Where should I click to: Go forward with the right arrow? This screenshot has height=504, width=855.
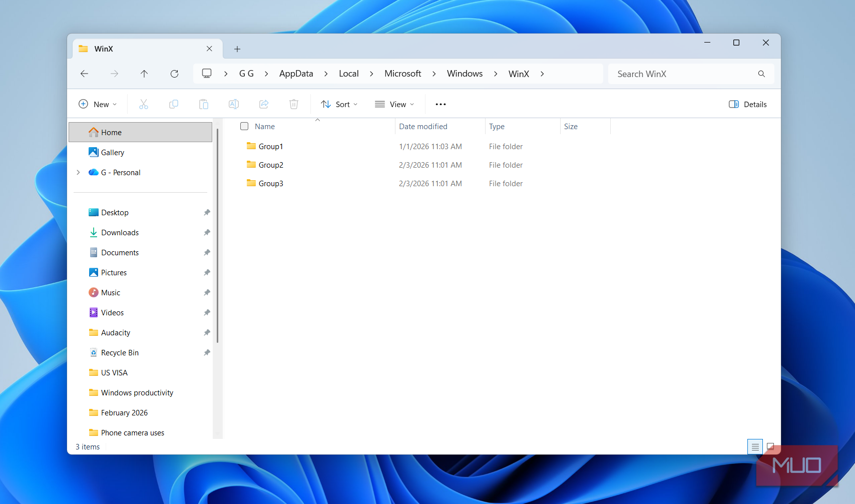pyautogui.click(x=115, y=74)
